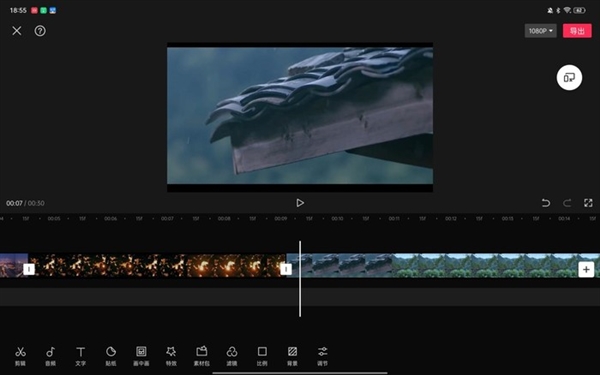Open the Audio (音频) music note tool
The image size is (600, 375).
tap(51, 356)
